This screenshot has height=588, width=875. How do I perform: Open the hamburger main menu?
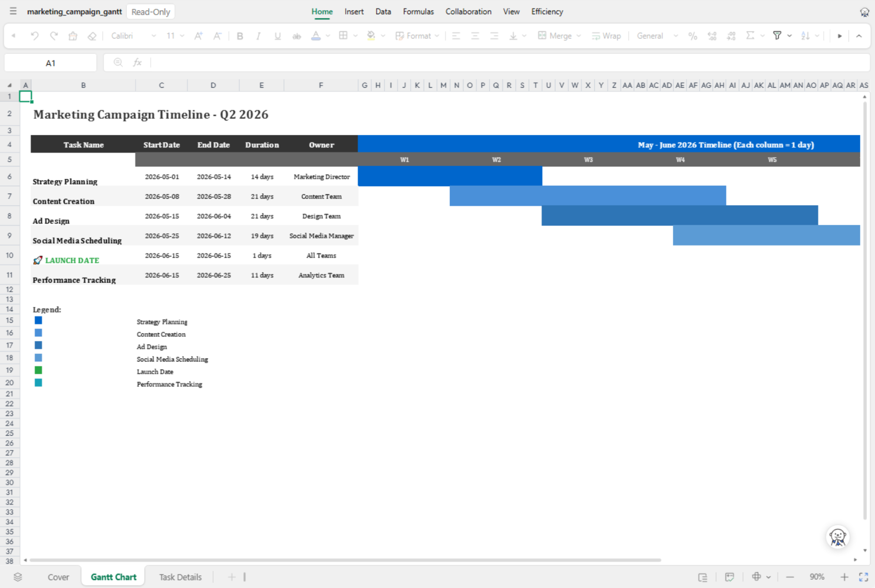click(13, 11)
